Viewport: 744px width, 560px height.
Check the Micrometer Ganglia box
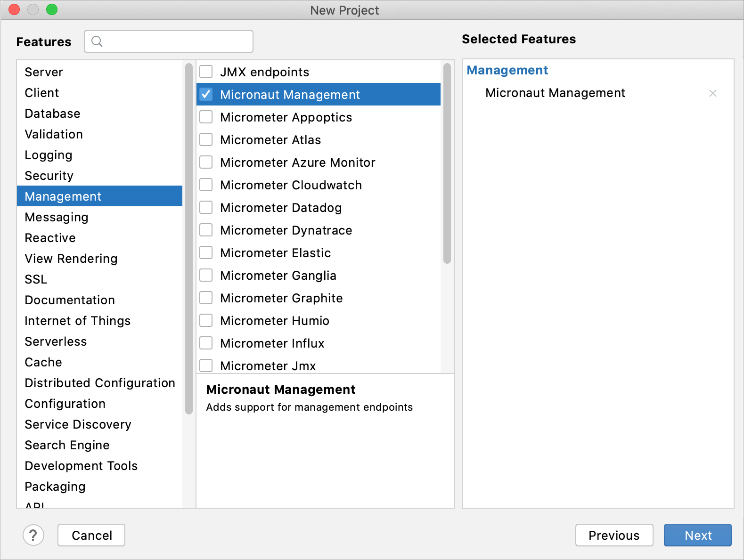coord(206,275)
